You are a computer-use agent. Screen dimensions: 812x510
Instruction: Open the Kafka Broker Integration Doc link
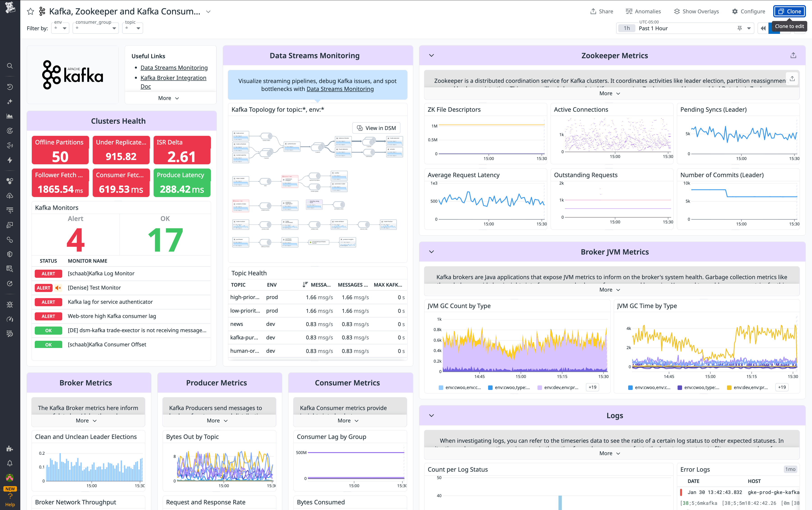[x=173, y=78]
